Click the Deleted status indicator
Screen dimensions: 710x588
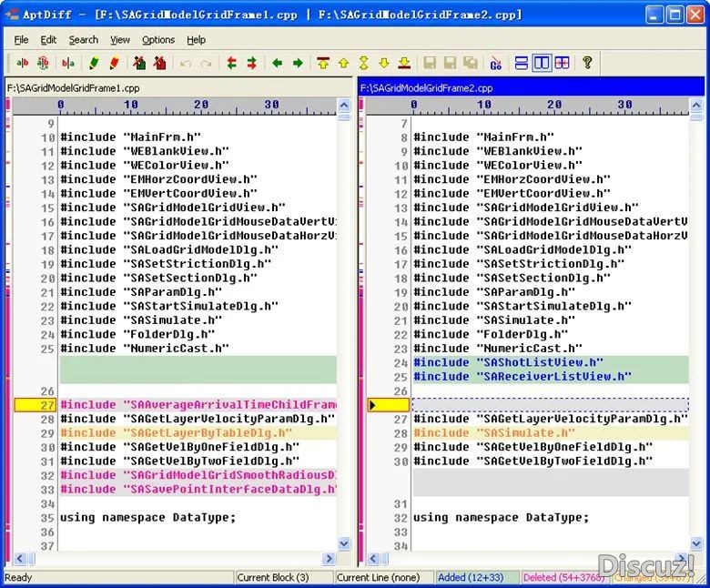pos(565,578)
